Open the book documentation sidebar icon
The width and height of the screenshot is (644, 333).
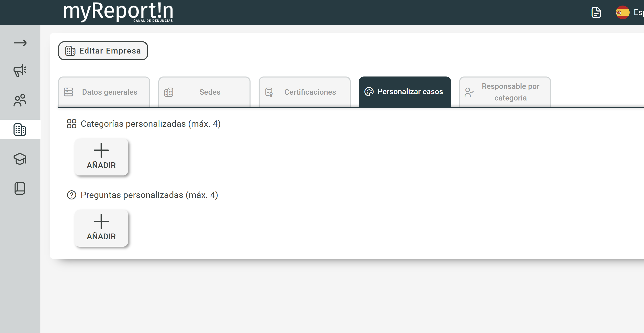(20, 188)
